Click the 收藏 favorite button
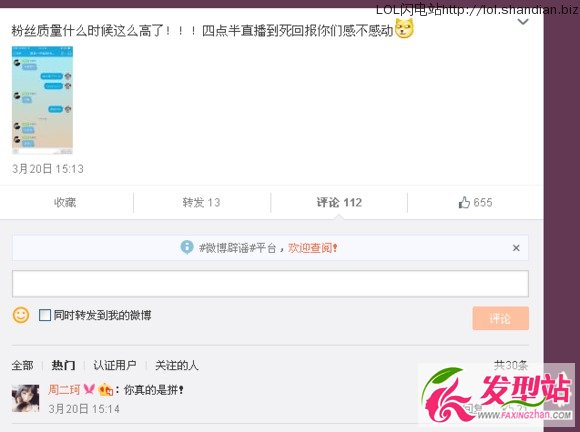The width and height of the screenshot is (580, 432). pyautogui.click(x=65, y=202)
